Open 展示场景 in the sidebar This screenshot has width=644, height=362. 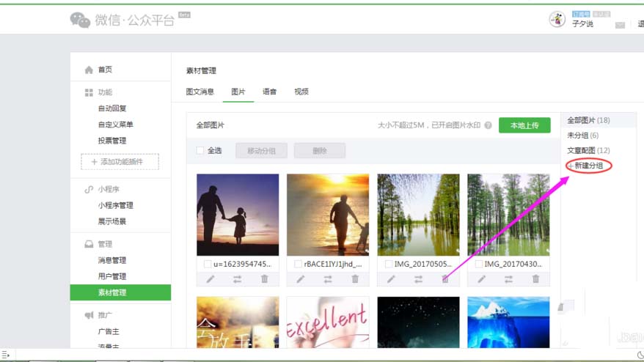coord(112,221)
